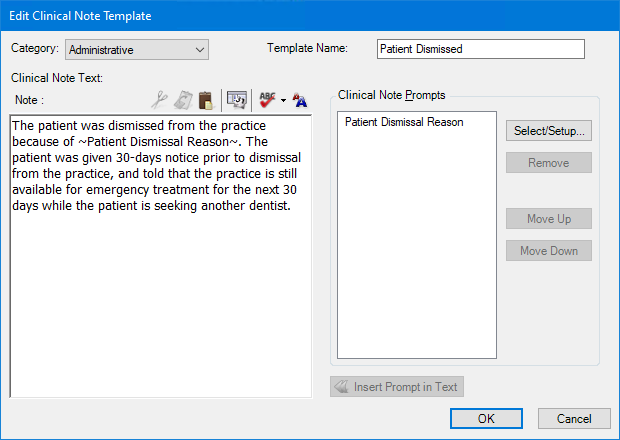Run the ABC spell check
The height and width of the screenshot is (440, 620).
click(x=267, y=99)
